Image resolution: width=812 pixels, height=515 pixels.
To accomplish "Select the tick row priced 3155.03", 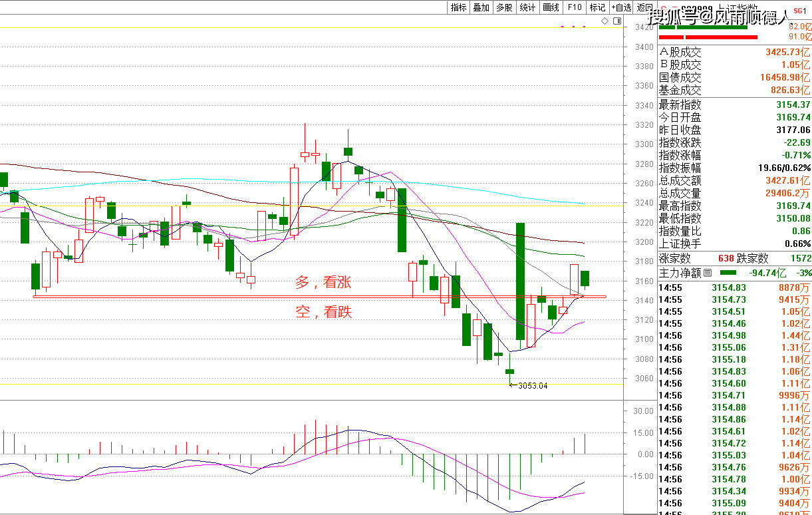I will [x=735, y=455].
